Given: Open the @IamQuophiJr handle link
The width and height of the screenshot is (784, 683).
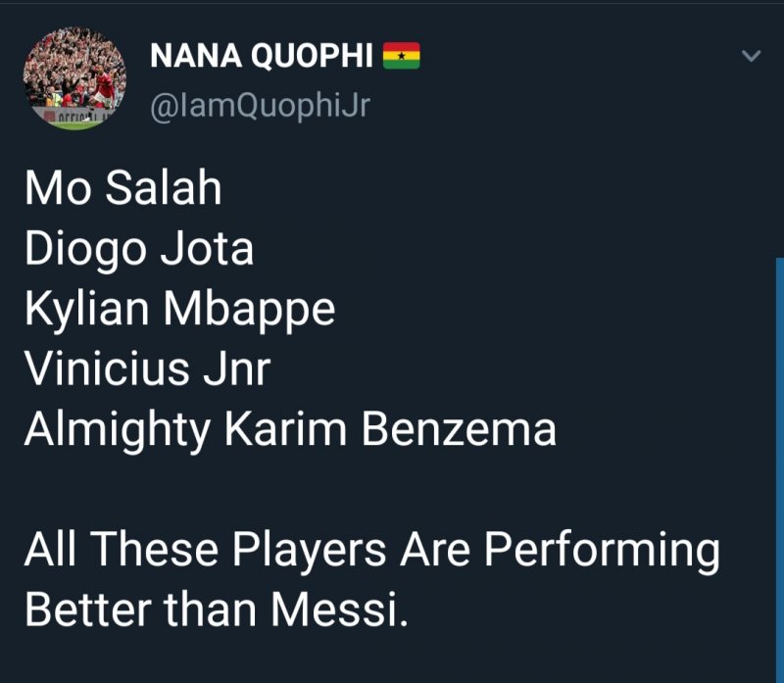Looking at the screenshot, I should point(260,106).
